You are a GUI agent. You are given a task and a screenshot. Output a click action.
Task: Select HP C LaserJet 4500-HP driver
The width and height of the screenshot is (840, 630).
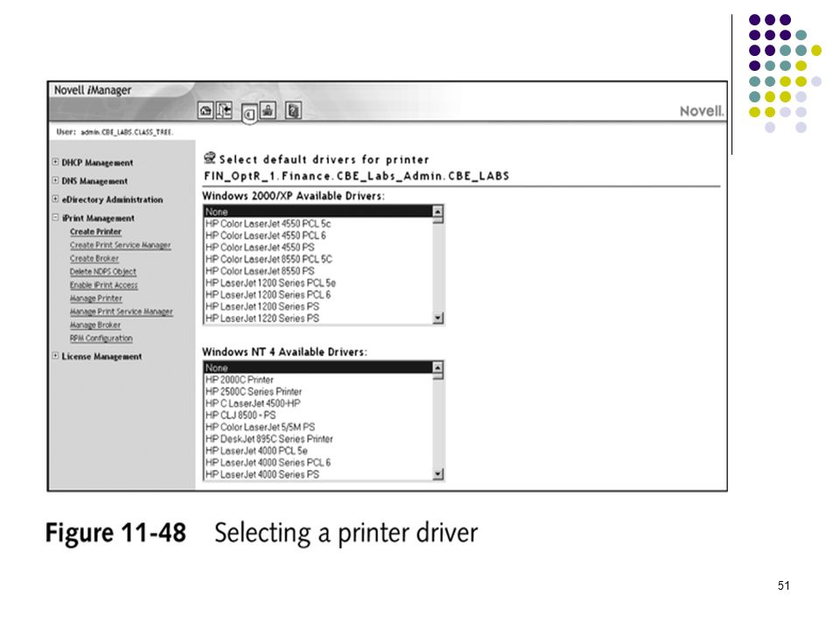tap(318, 402)
